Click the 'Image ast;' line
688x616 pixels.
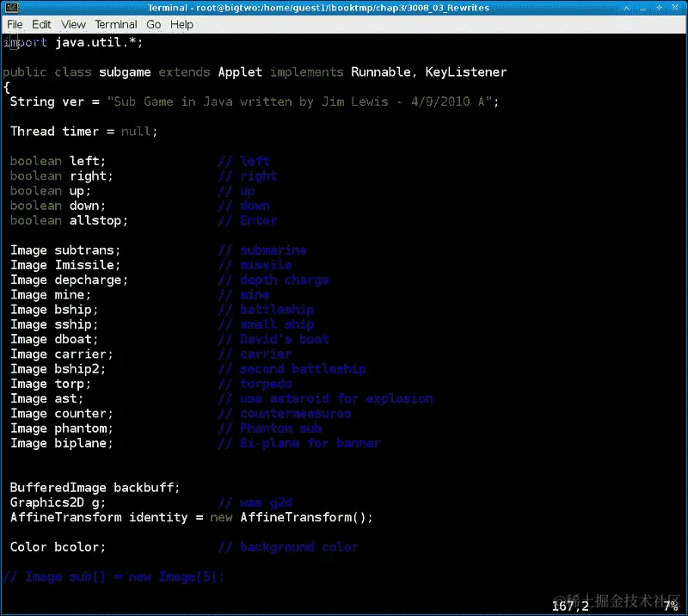(46, 398)
